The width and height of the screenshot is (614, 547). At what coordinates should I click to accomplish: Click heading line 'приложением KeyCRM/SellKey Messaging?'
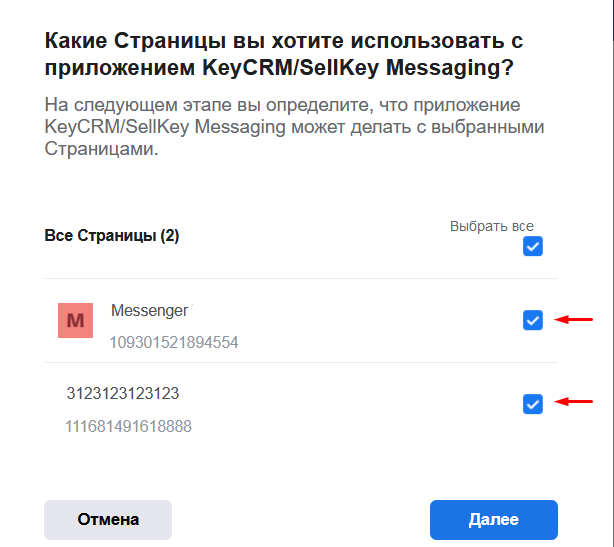coord(279,67)
